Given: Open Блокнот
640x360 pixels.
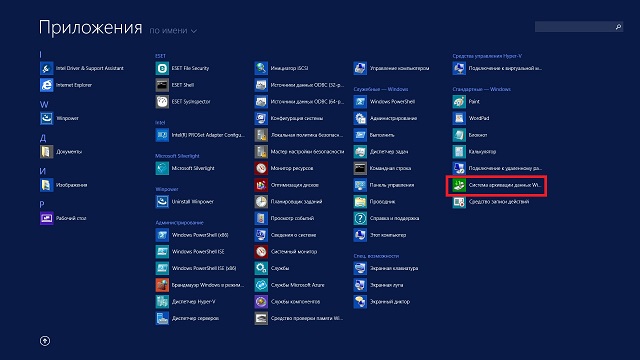Looking at the screenshot, I should (x=470, y=135).
